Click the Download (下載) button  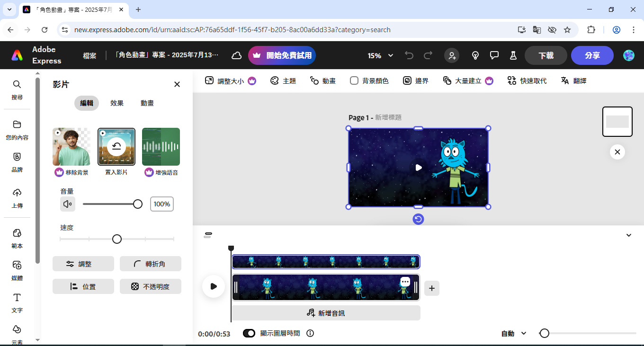click(x=546, y=55)
